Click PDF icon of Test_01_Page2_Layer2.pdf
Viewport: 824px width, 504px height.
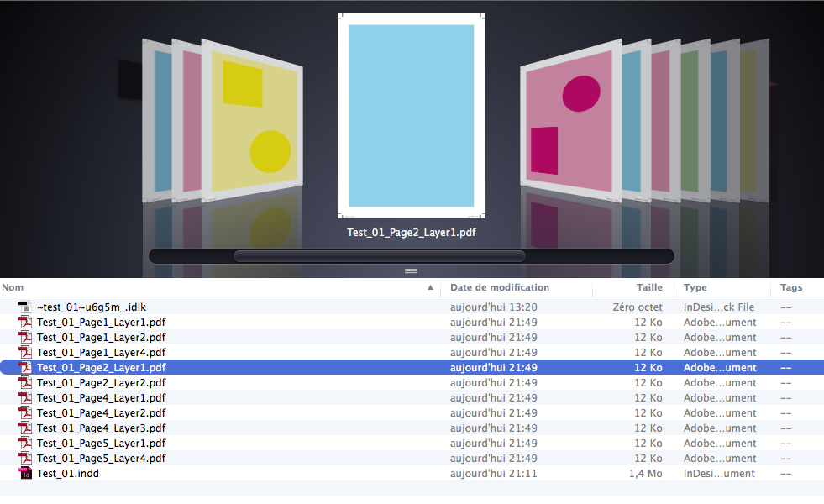pyautogui.click(x=24, y=382)
